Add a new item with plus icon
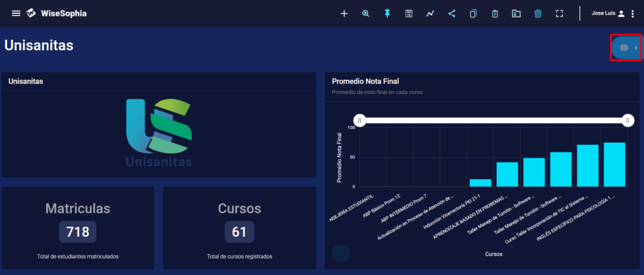The height and width of the screenshot is (275, 644). (344, 14)
